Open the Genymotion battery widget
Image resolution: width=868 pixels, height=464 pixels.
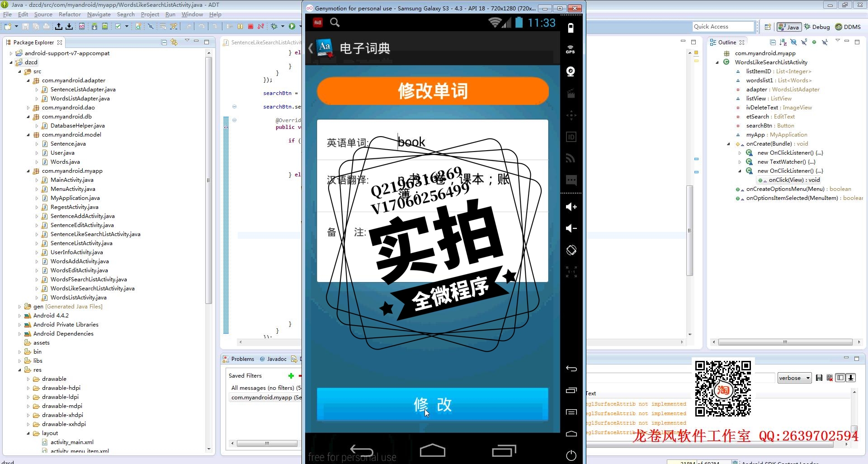tap(571, 28)
